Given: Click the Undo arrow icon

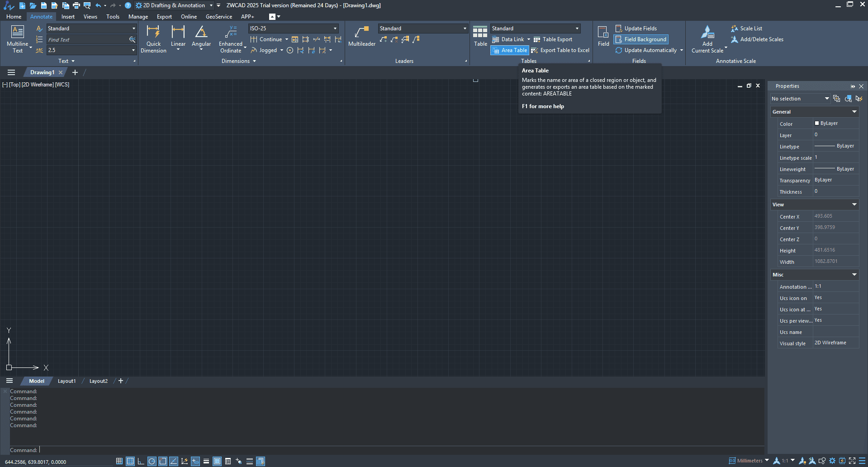Looking at the screenshot, I should pos(98,5).
